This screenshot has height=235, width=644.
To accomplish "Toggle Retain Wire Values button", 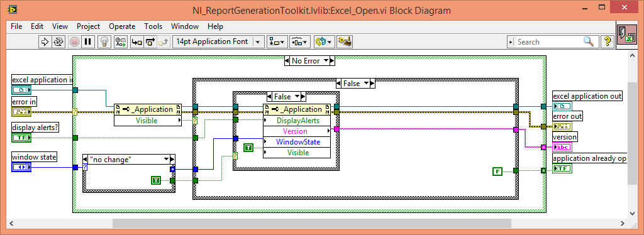I will pyautogui.click(x=120, y=41).
